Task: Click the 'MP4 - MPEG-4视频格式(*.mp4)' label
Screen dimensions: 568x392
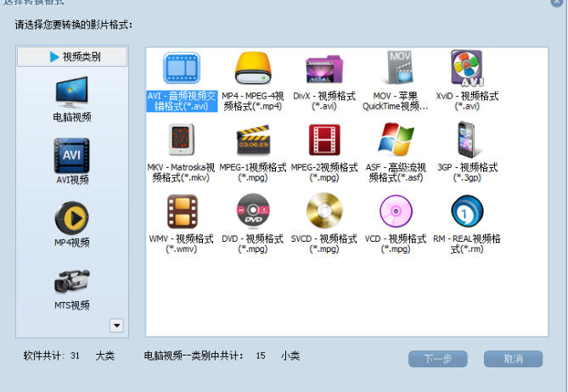Action: (253, 101)
